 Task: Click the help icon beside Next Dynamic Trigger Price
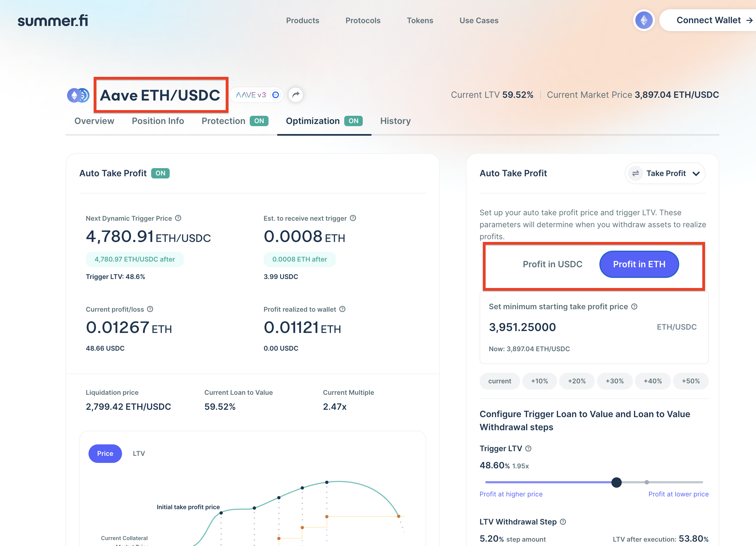pyautogui.click(x=178, y=218)
